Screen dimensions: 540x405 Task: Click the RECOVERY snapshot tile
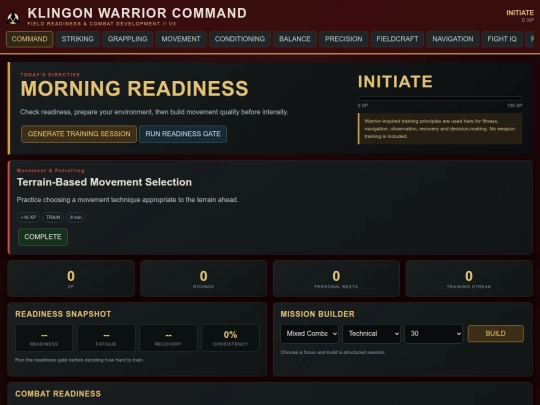168,338
